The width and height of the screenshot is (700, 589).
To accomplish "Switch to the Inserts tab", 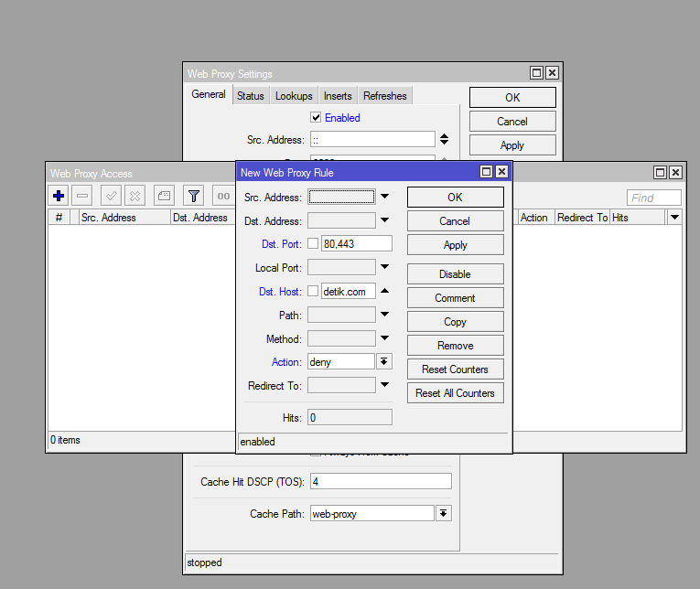I will [x=338, y=96].
